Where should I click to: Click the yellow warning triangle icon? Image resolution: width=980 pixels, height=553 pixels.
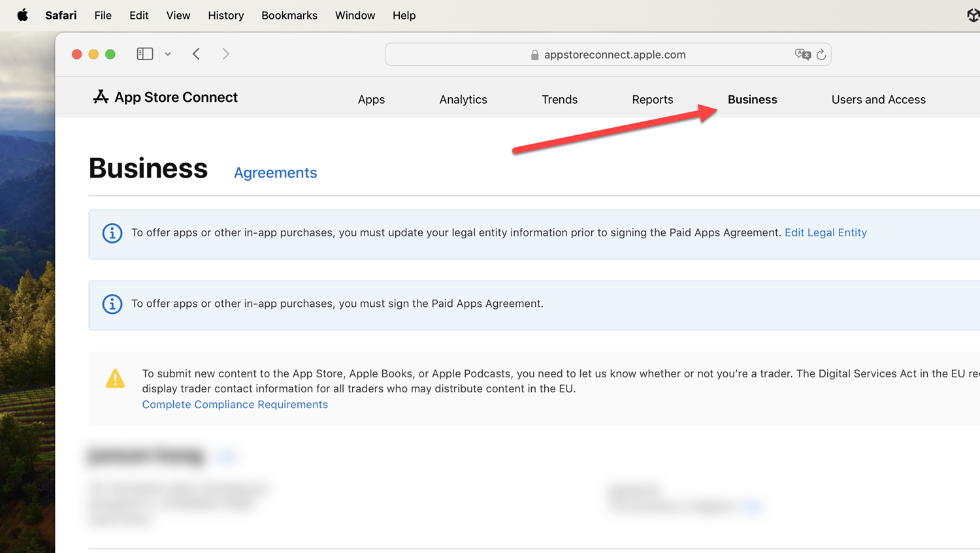tap(115, 378)
